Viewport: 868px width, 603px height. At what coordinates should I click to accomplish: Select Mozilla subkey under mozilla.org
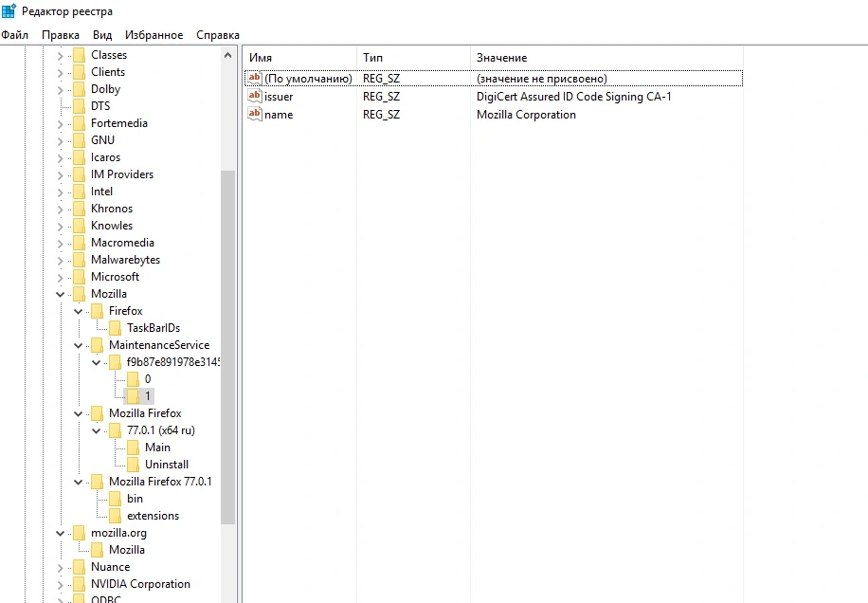point(127,550)
